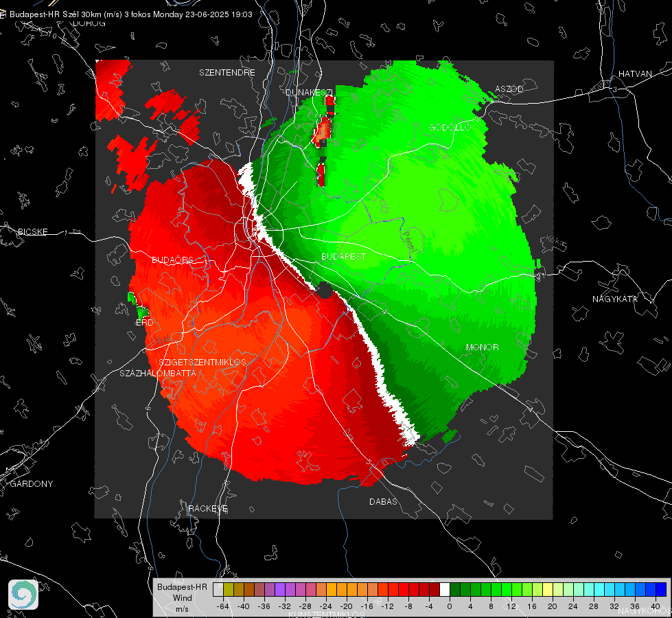This screenshot has width=672, height=618.
Task: Click the HATVAN town label
Action: (x=635, y=74)
